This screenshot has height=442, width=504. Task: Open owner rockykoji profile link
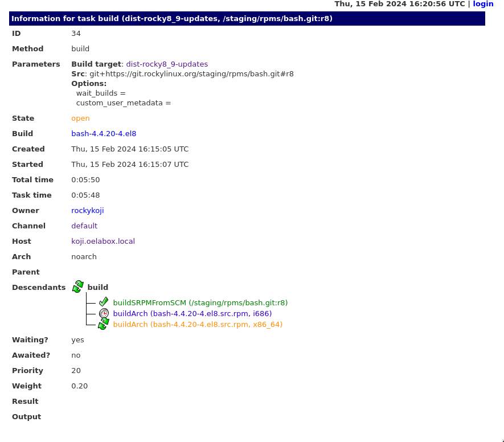coord(88,211)
